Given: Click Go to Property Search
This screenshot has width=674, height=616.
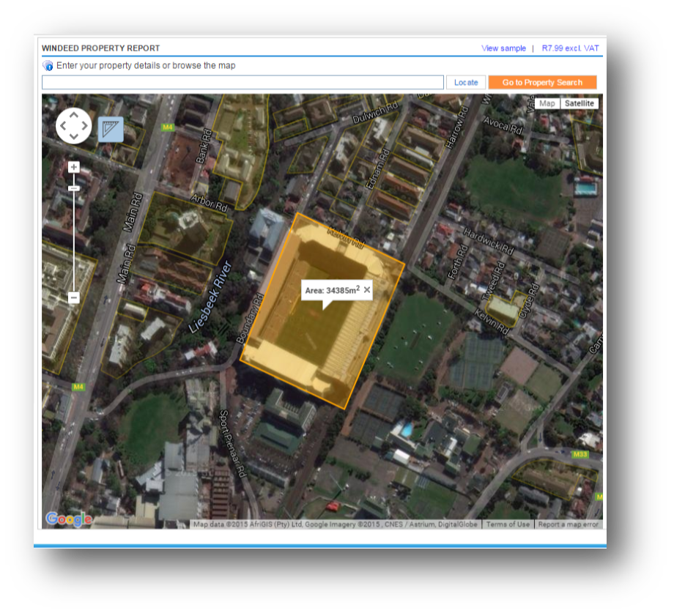Looking at the screenshot, I should (542, 82).
